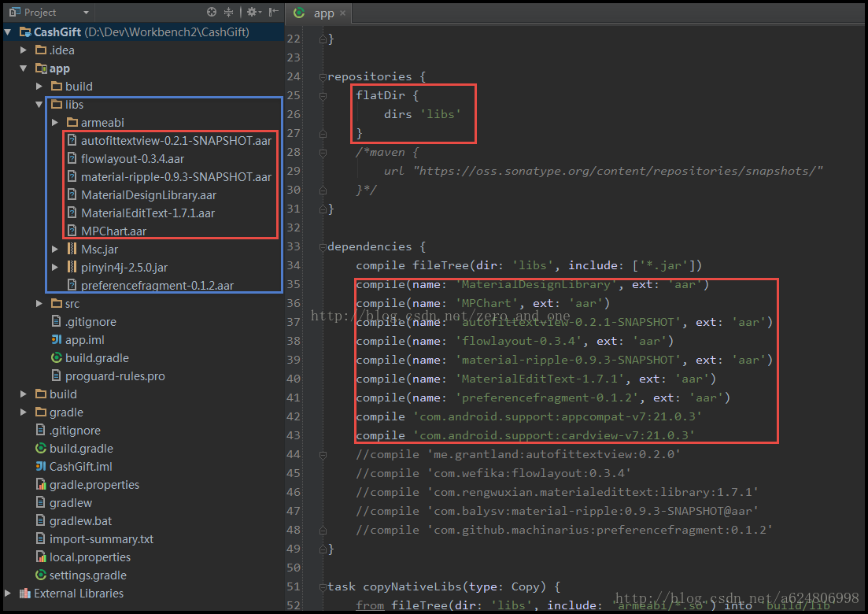The image size is (868, 614).
Task: Click the compile fileTree line 34
Action: (529, 266)
